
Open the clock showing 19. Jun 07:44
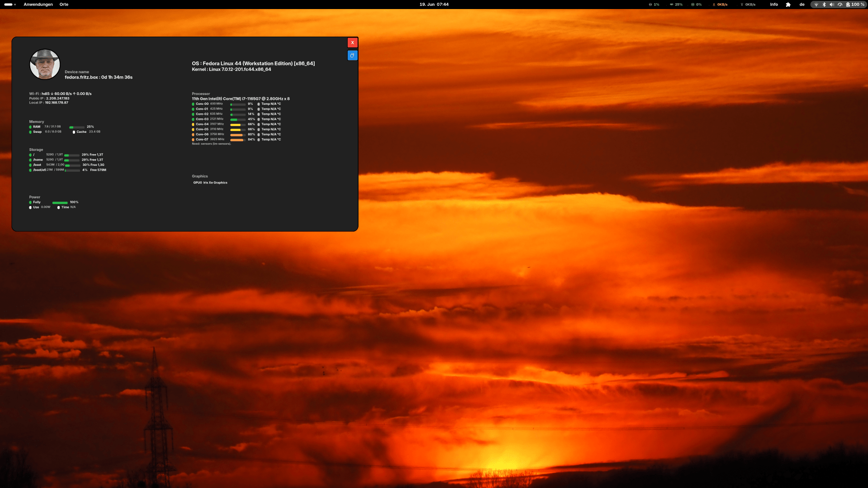pyautogui.click(x=434, y=5)
